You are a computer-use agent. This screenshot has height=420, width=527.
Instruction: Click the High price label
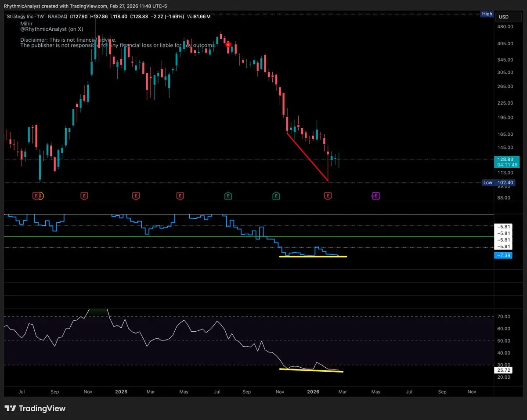tap(487, 14)
